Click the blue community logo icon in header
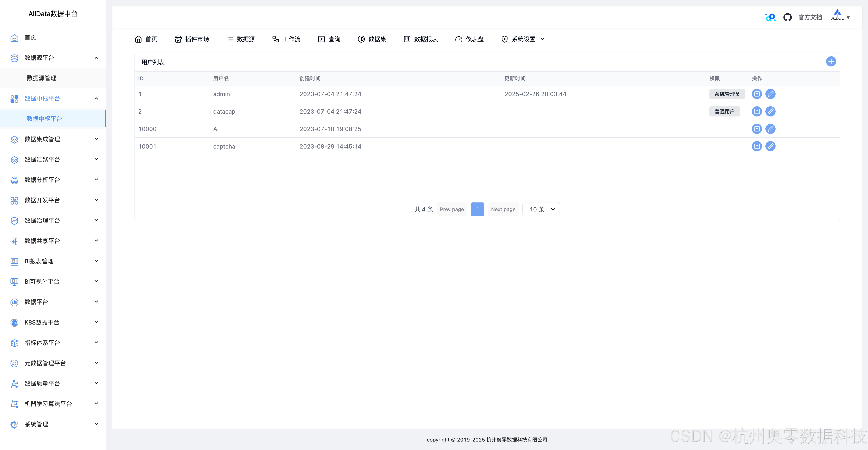This screenshot has height=450, width=868. coord(770,17)
